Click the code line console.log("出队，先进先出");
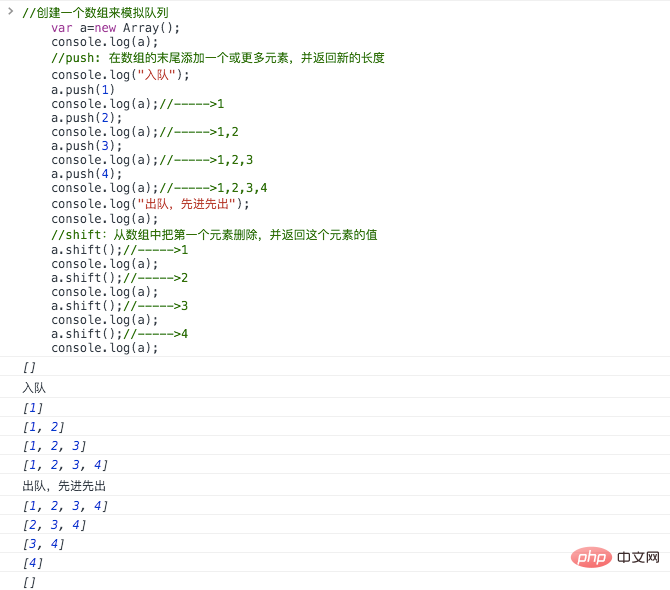The height and width of the screenshot is (590, 670). [x=150, y=204]
